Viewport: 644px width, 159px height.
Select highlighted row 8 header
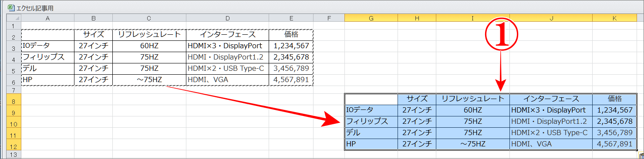[x=13, y=99]
